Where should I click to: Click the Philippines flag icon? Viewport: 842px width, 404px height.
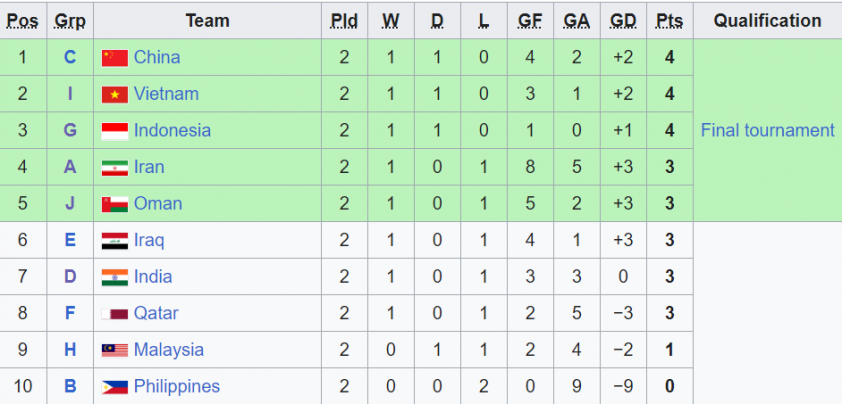pos(115,387)
